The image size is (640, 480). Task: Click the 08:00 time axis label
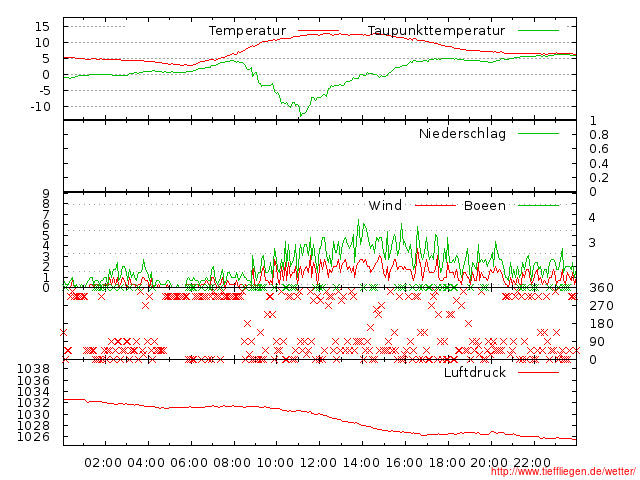(x=232, y=463)
